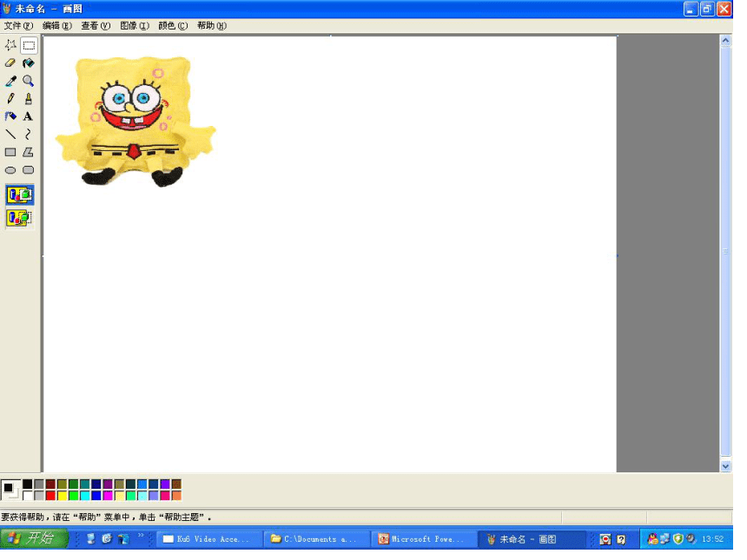Select the Magnifier tool
This screenshot has width=747, height=560.
click(x=29, y=81)
